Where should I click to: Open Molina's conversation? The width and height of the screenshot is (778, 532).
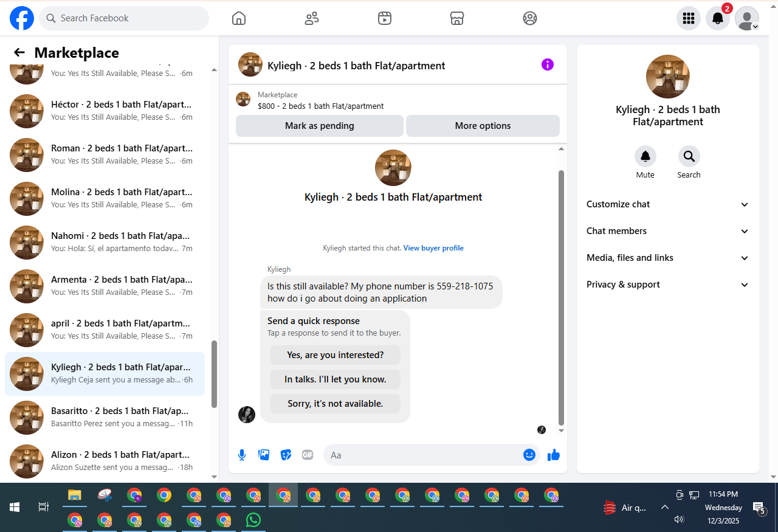(x=105, y=199)
